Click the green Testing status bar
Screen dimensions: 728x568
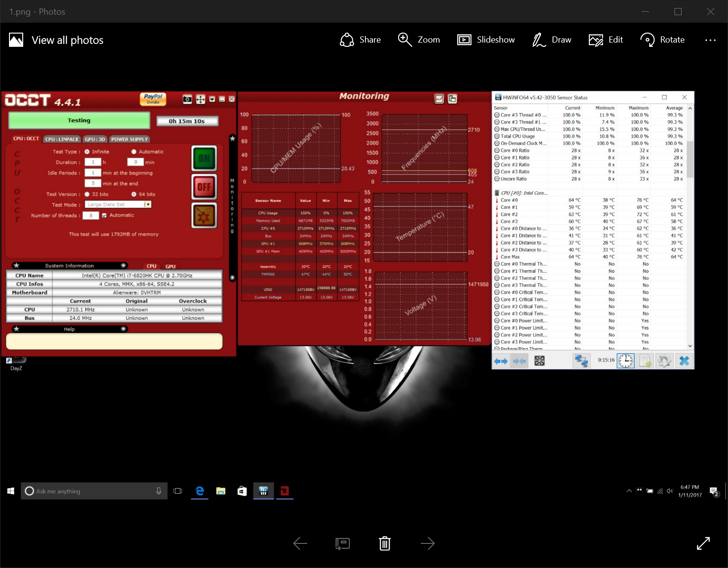79,121
